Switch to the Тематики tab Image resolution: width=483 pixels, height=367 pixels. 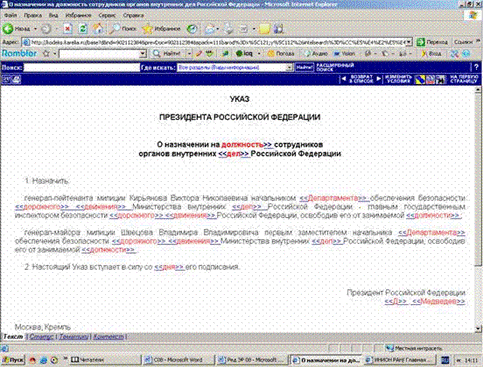[74, 337]
